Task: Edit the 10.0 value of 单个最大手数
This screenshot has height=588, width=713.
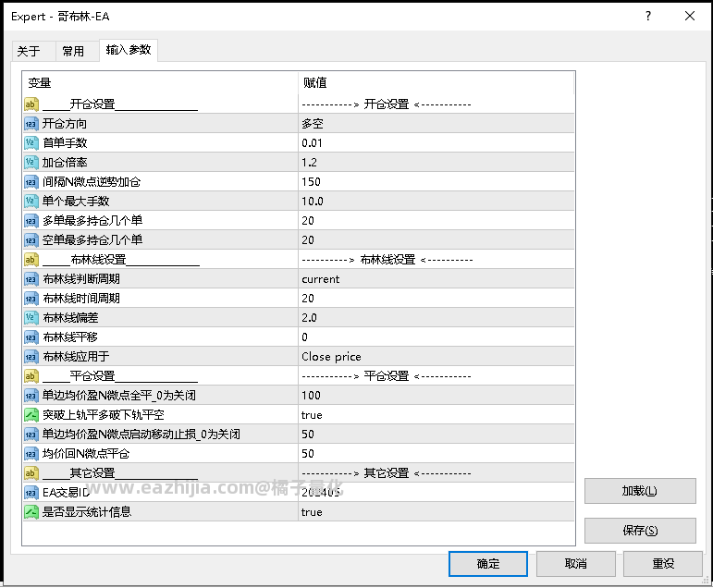Action: pos(436,201)
